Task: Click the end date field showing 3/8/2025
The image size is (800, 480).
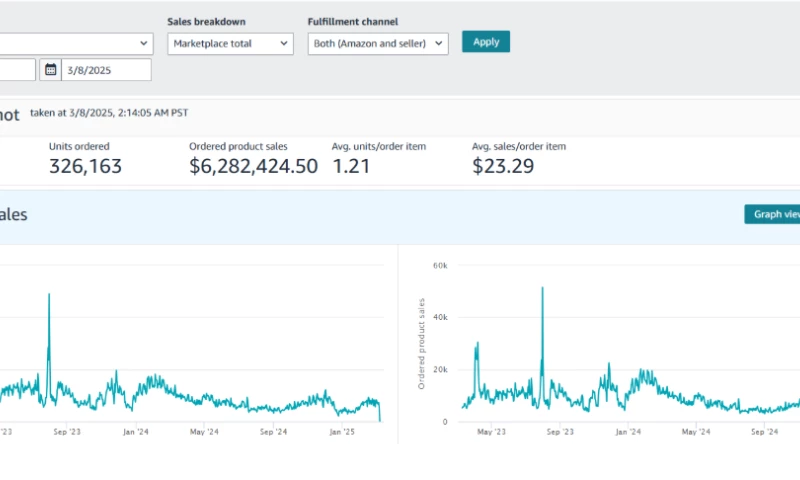Action: (106, 70)
